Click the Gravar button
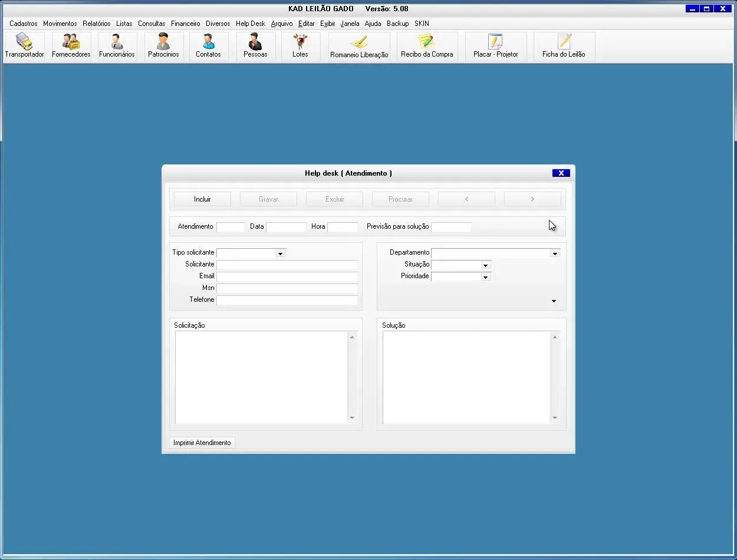737x560 pixels. [x=268, y=199]
